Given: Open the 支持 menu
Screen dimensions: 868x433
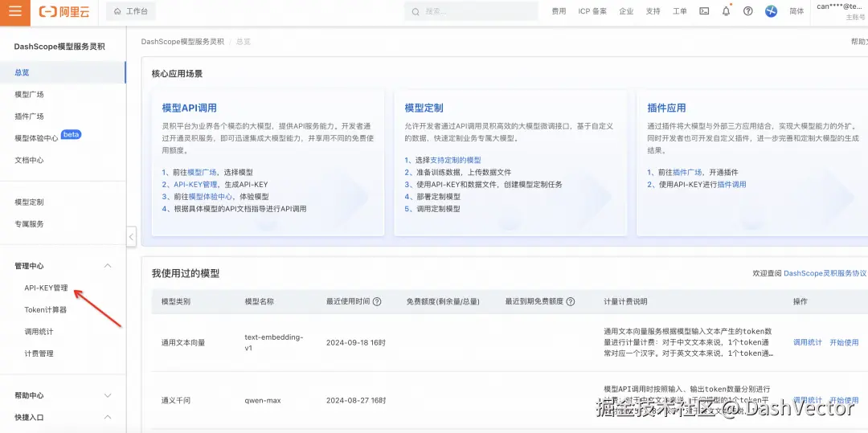Looking at the screenshot, I should click(653, 11).
